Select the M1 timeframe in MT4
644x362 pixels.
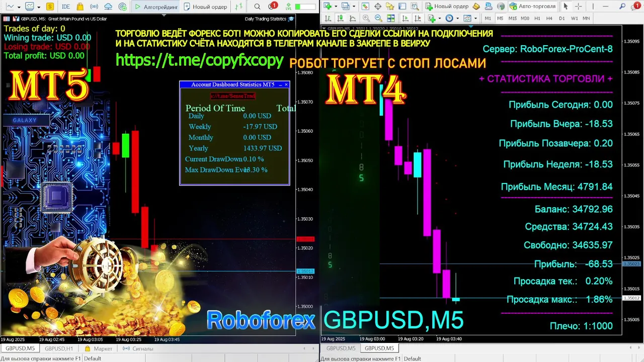tap(488, 18)
